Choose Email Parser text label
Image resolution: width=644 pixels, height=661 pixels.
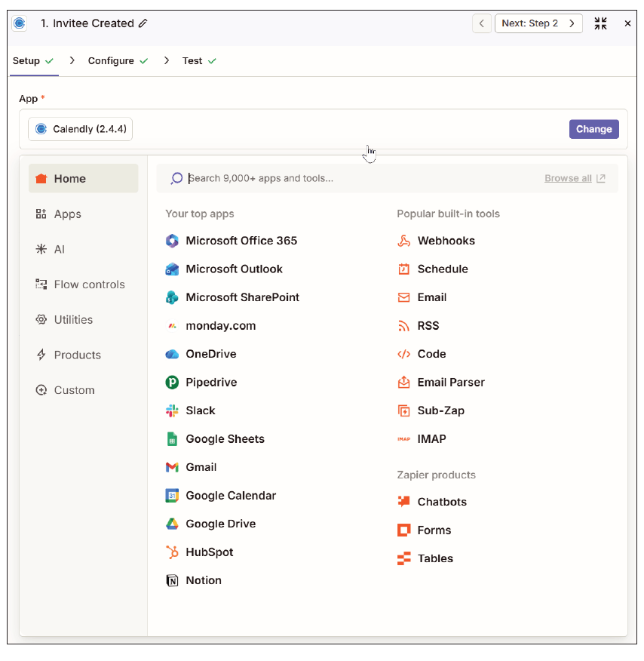(451, 383)
